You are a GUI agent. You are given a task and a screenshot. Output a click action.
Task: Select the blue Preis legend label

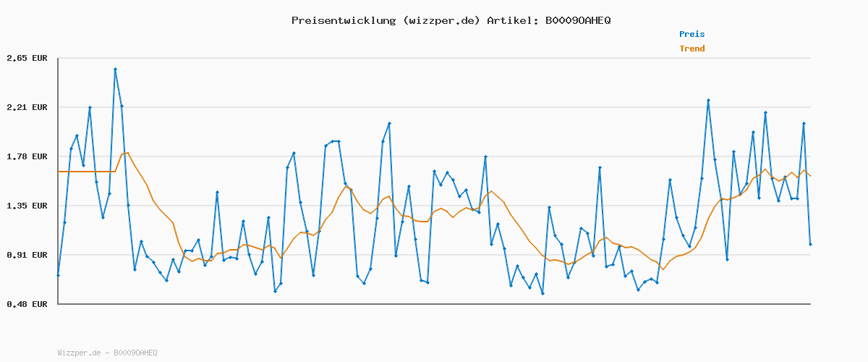point(692,34)
